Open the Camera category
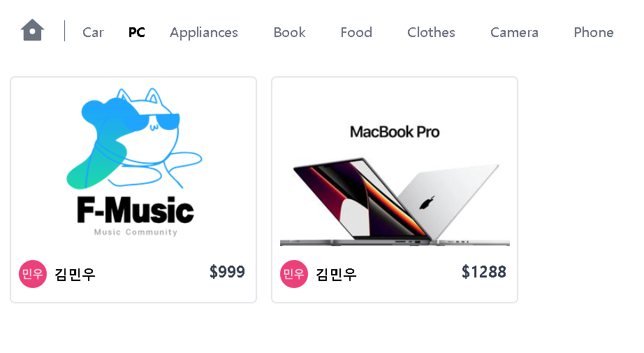 click(x=515, y=32)
